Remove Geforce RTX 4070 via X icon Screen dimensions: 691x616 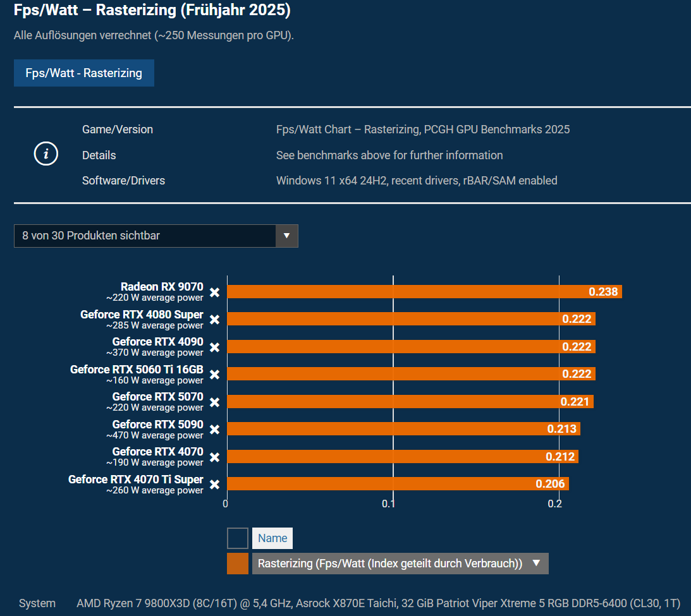pyautogui.click(x=214, y=457)
